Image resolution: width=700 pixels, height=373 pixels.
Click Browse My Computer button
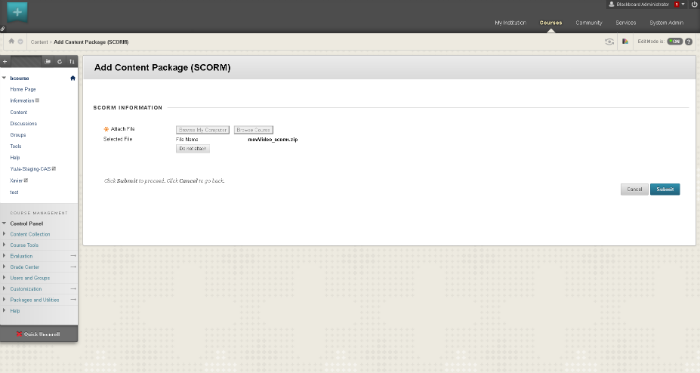pos(203,130)
